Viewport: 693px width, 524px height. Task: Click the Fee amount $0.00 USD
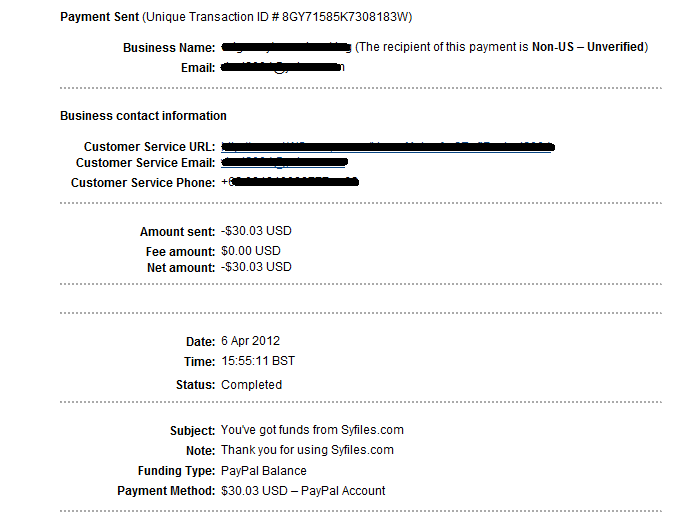coord(251,251)
